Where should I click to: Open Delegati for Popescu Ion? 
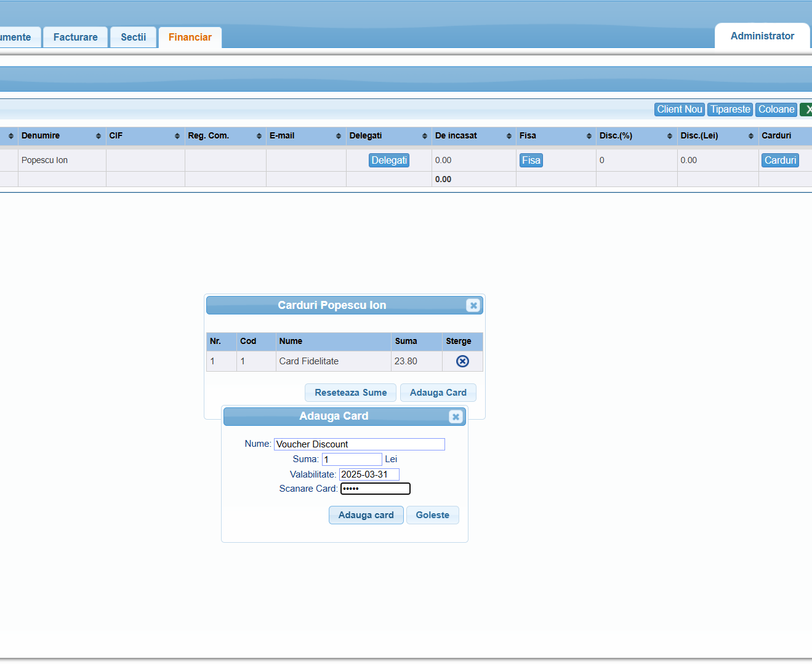[389, 161]
